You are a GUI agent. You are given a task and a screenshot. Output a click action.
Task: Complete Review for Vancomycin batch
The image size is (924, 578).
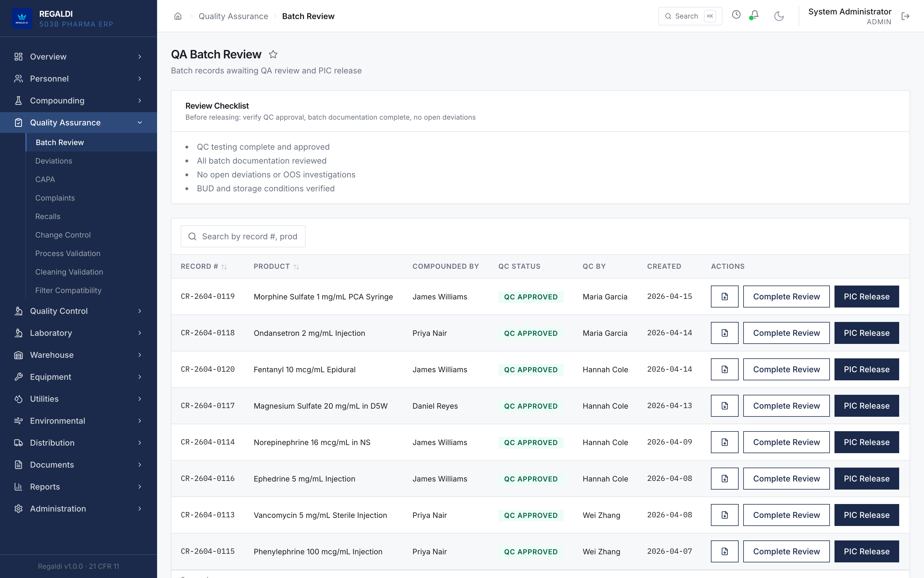[786, 515]
